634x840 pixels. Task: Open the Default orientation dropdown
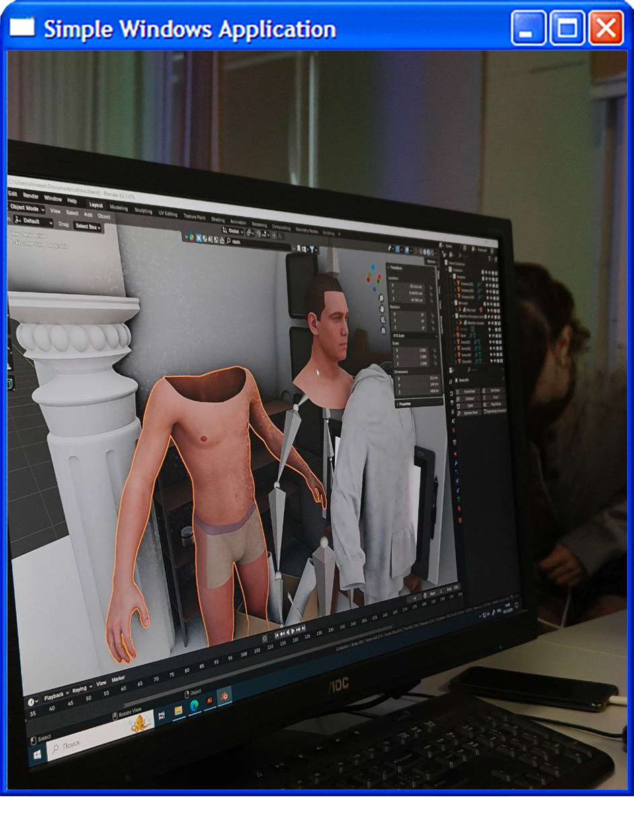[x=33, y=221]
